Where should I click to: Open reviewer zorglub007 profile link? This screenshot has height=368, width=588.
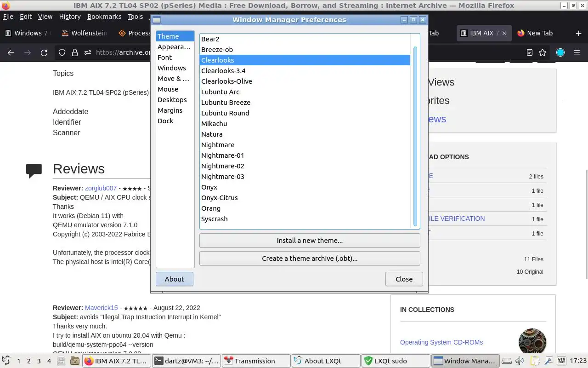(x=101, y=188)
